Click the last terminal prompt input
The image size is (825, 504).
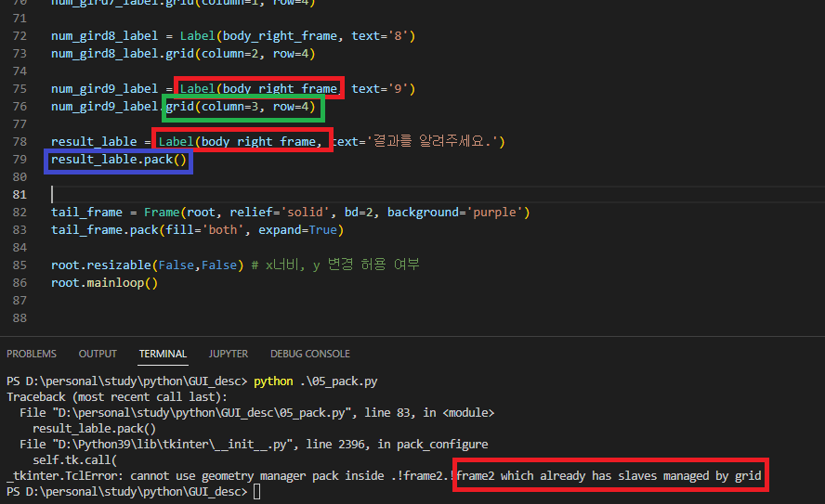(x=256, y=492)
